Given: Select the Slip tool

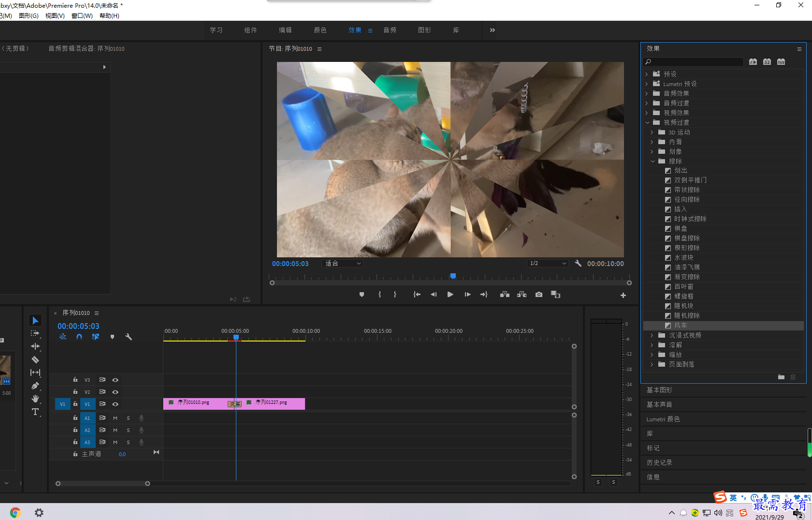Looking at the screenshot, I should [x=35, y=372].
